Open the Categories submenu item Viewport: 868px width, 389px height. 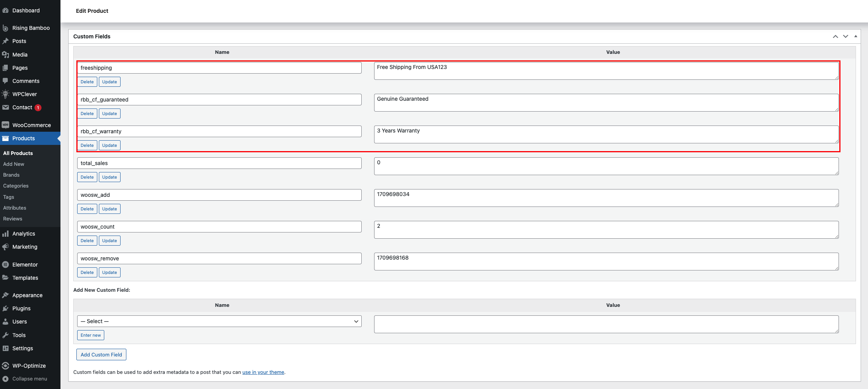point(16,186)
